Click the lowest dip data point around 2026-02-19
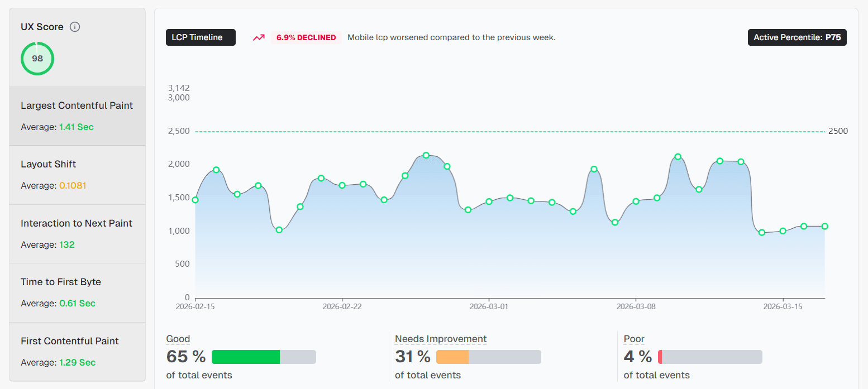This screenshot has width=868, height=389. tap(278, 229)
